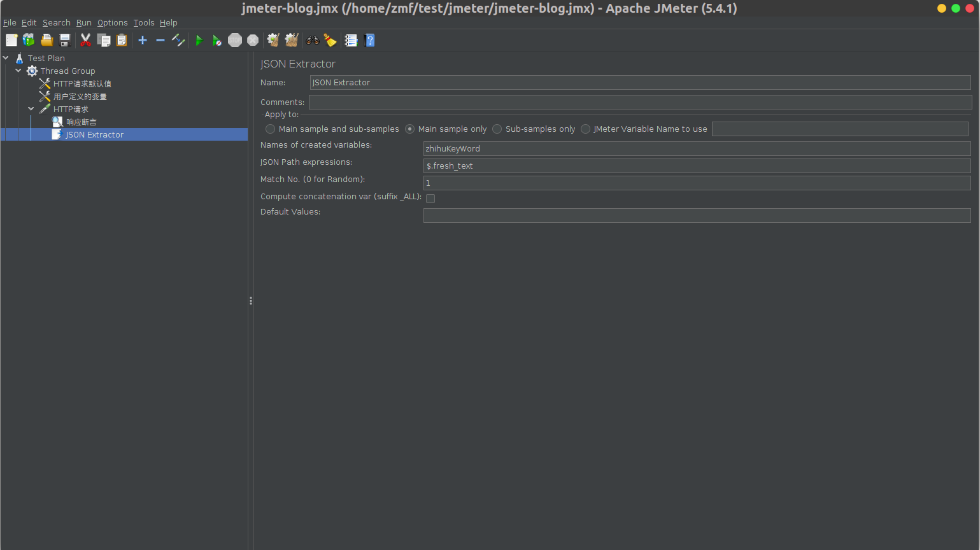
Task: Select the Thread Group node
Action: (67, 71)
